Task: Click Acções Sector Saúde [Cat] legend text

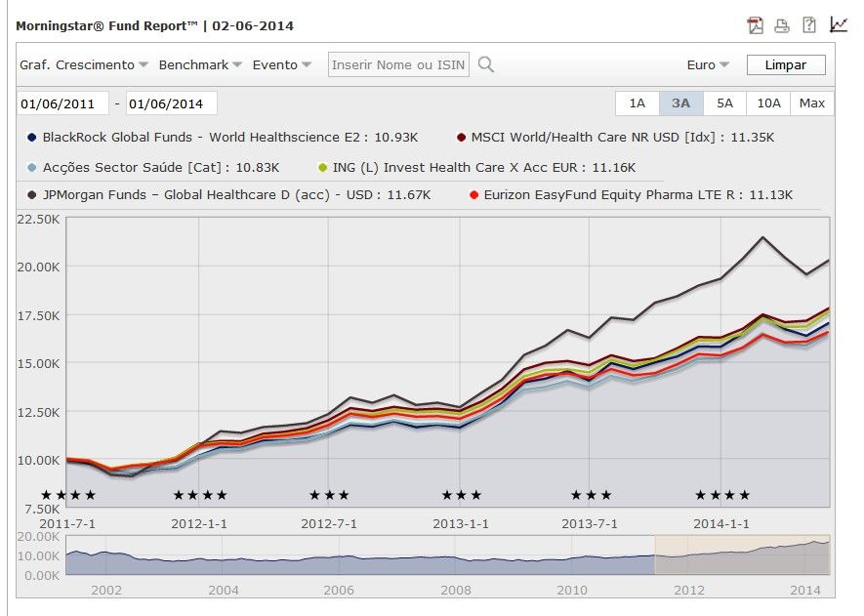Action: click(161, 168)
